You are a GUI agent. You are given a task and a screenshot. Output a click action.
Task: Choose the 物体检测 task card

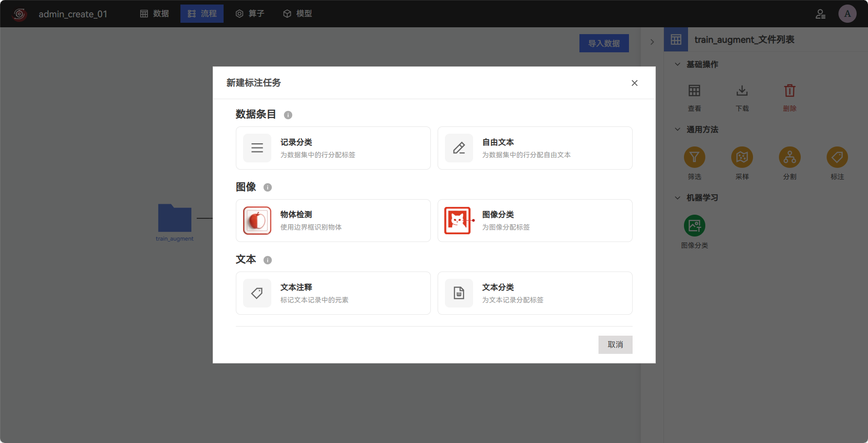click(333, 221)
